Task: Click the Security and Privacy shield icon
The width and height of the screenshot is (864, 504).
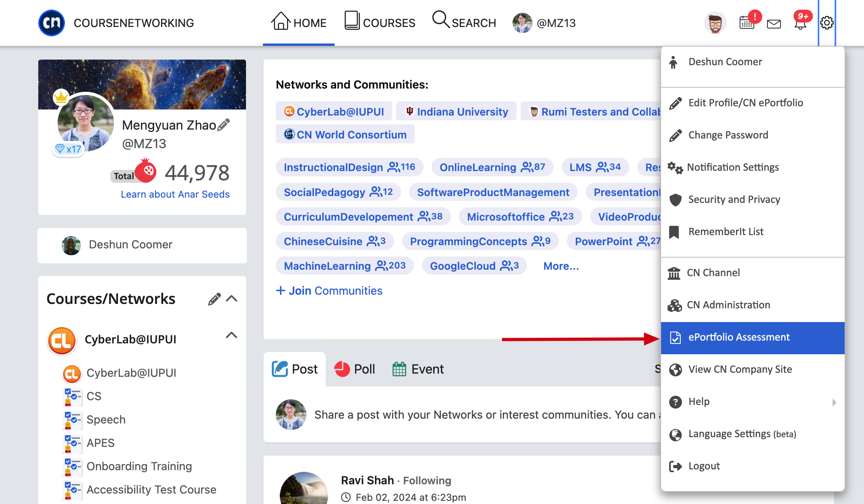Action: pos(676,200)
